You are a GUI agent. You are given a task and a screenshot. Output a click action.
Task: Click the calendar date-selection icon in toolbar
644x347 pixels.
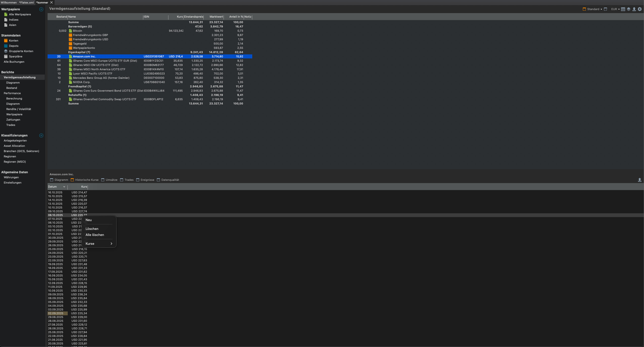pos(623,9)
